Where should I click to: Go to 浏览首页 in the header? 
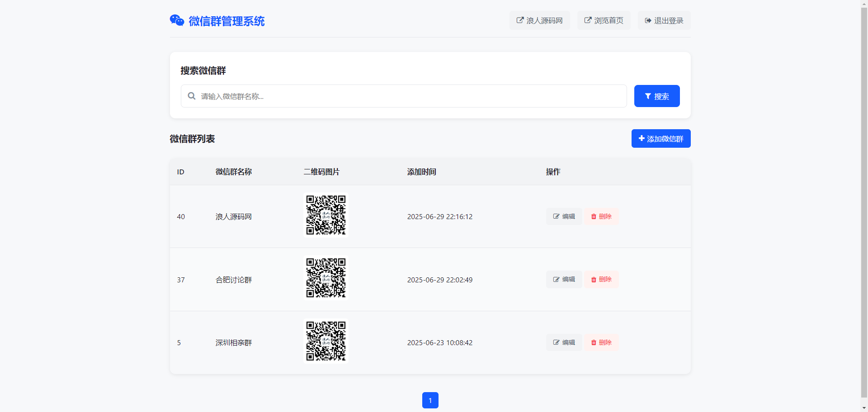604,20
